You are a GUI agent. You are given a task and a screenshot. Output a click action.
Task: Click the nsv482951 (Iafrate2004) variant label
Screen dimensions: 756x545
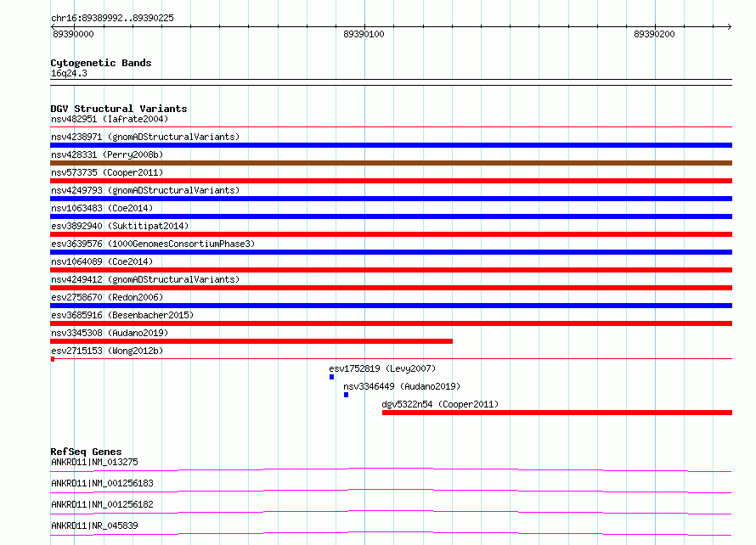pos(110,119)
